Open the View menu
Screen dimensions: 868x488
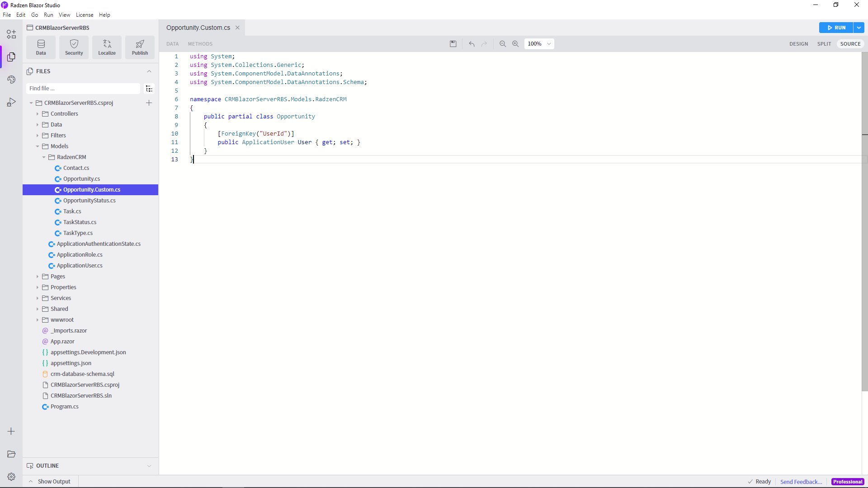65,15
